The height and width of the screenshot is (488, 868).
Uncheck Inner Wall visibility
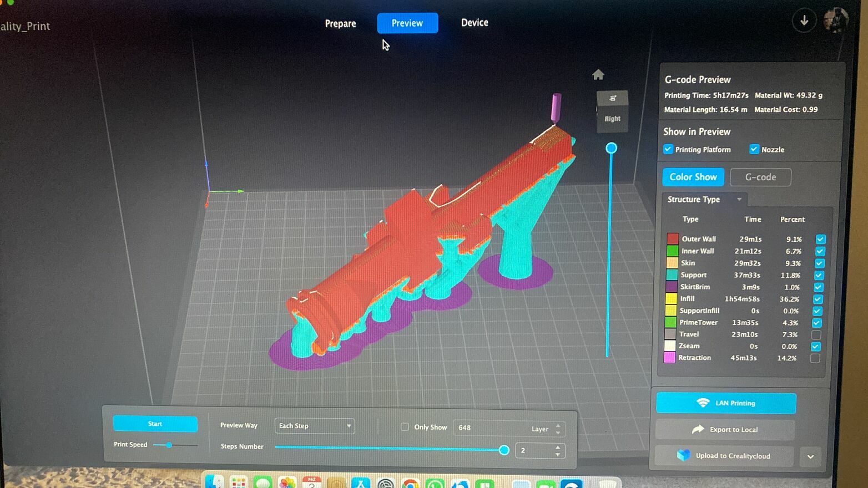click(x=820, y=251)
